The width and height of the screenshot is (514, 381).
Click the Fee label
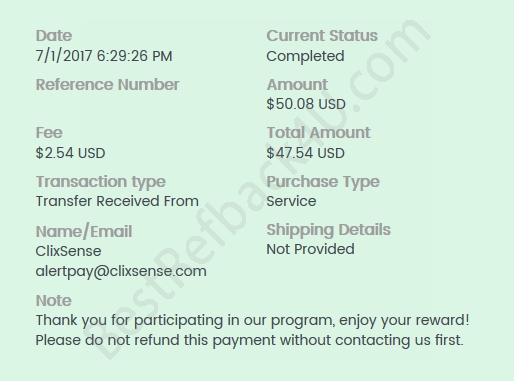pyautogui.click(x=49, y=133)
